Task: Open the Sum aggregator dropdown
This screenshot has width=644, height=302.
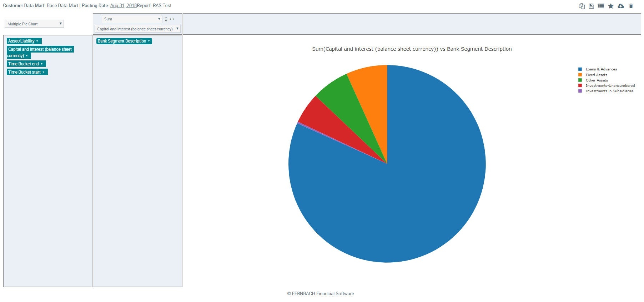Action: tap(132, 19)
